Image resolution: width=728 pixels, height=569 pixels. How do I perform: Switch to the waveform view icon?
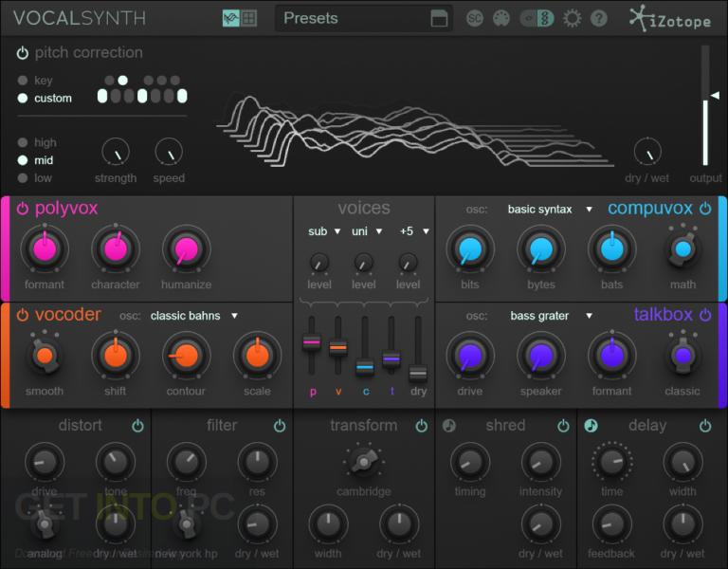[230, 18]
